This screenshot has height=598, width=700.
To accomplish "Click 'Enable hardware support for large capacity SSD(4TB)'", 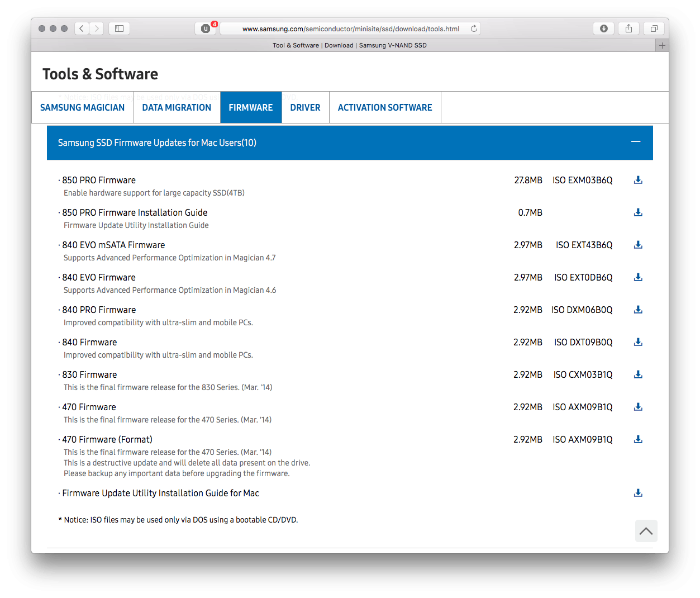I will click(154, 193).
